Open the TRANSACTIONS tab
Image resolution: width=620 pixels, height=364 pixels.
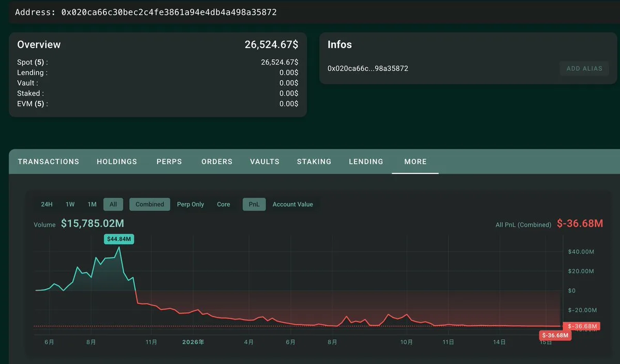(49, 162)
